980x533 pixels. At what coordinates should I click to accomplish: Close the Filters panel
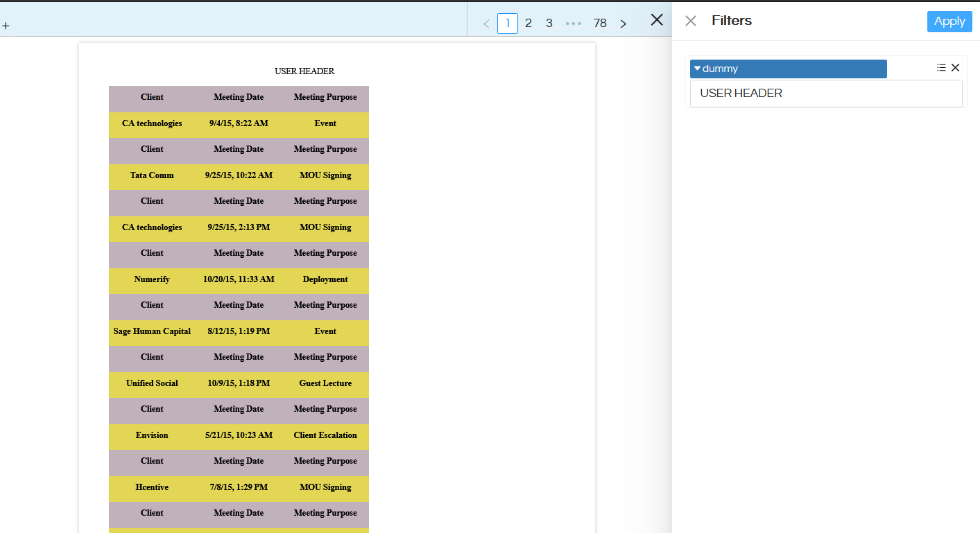pos(691,21)
